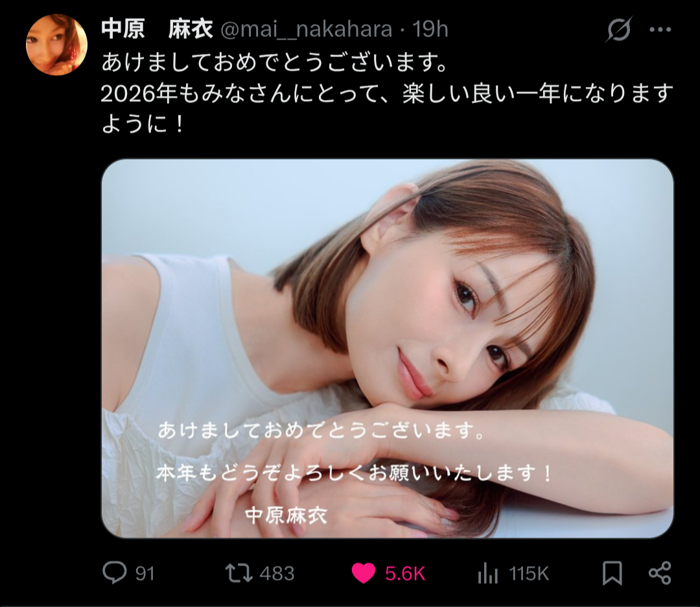Unlike the post via pink heart
Viewport: 700px width, 607px height.
[x=364, y=573]
